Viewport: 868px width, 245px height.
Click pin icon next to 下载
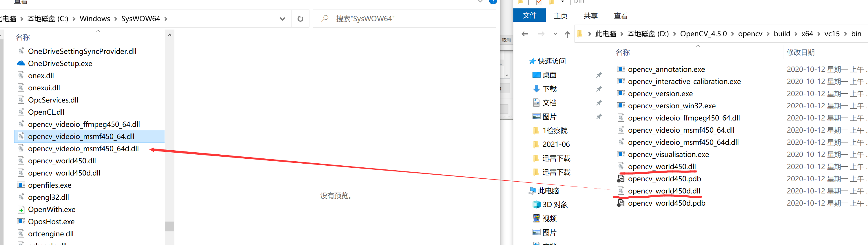coord(599,89)
